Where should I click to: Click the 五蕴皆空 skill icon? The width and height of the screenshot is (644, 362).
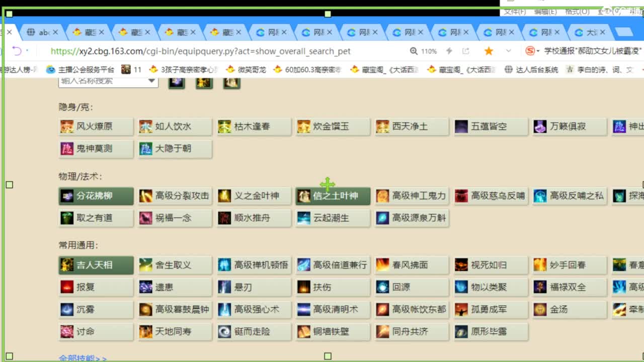point(461,127)
